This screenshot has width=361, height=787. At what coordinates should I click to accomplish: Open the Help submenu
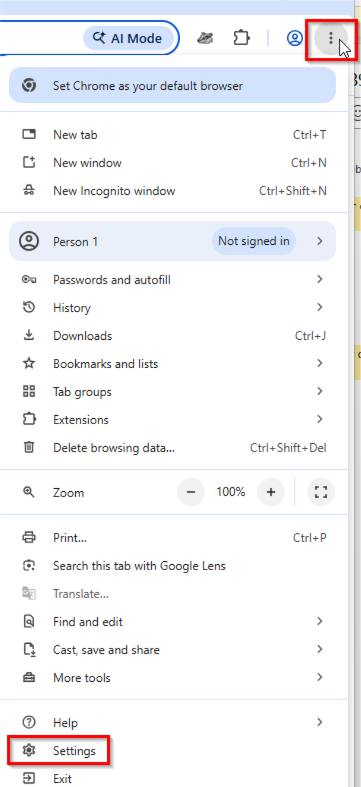(x=174, y=723)
